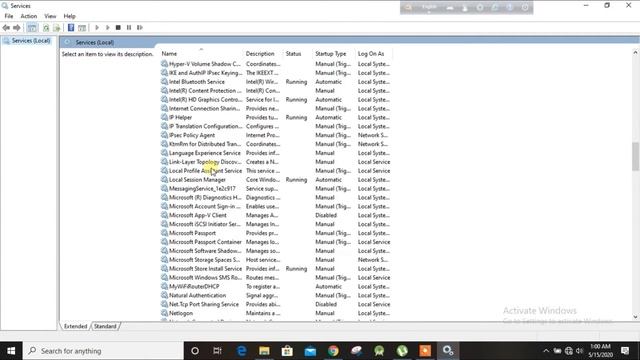Select the Intel(R) HD Graphics Control service
The image size is (640, 360).
[276, 100]
